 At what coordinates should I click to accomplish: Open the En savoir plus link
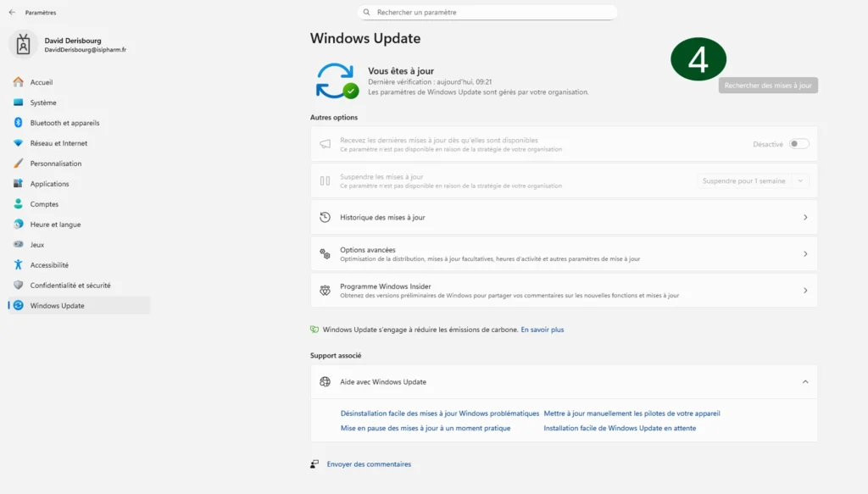542,330
